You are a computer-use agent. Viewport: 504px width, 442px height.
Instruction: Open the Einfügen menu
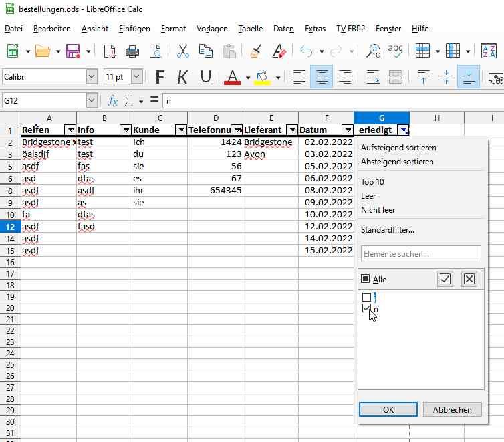[134, 29]
